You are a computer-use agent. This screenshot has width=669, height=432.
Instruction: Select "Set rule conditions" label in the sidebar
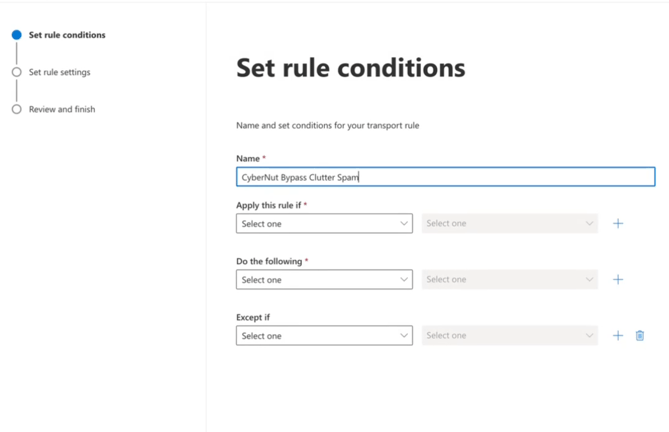[67, 35]
